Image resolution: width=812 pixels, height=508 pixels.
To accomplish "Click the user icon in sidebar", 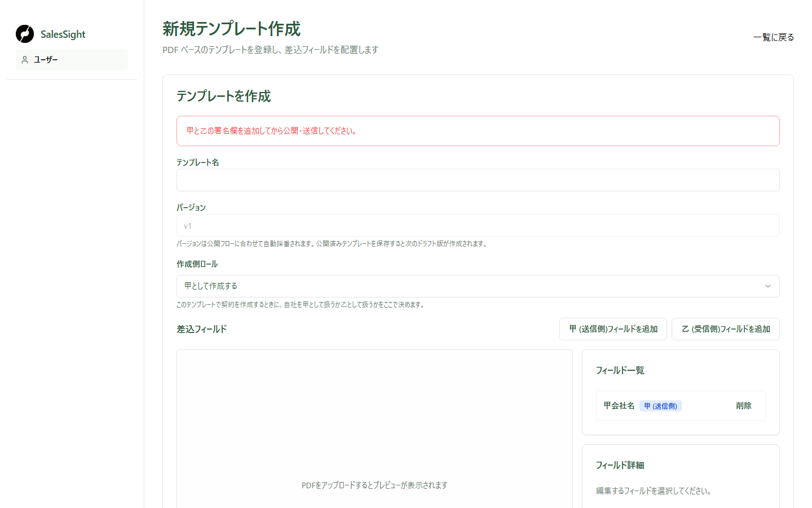I will [25, 60].
